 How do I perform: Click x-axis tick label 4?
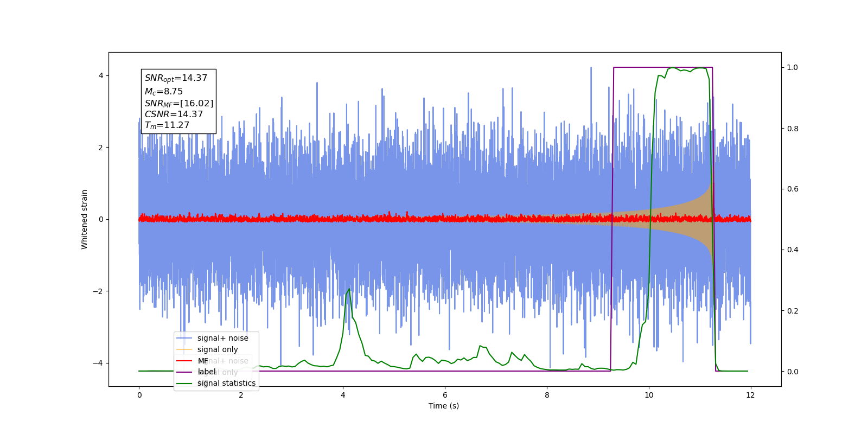point(343,395)
